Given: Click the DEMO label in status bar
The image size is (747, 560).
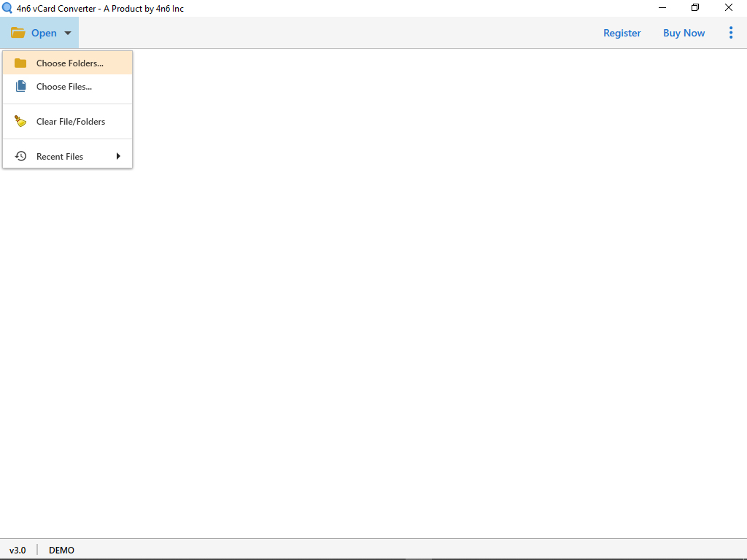Looking at the screenshot, I should click(x=61, y=550).
